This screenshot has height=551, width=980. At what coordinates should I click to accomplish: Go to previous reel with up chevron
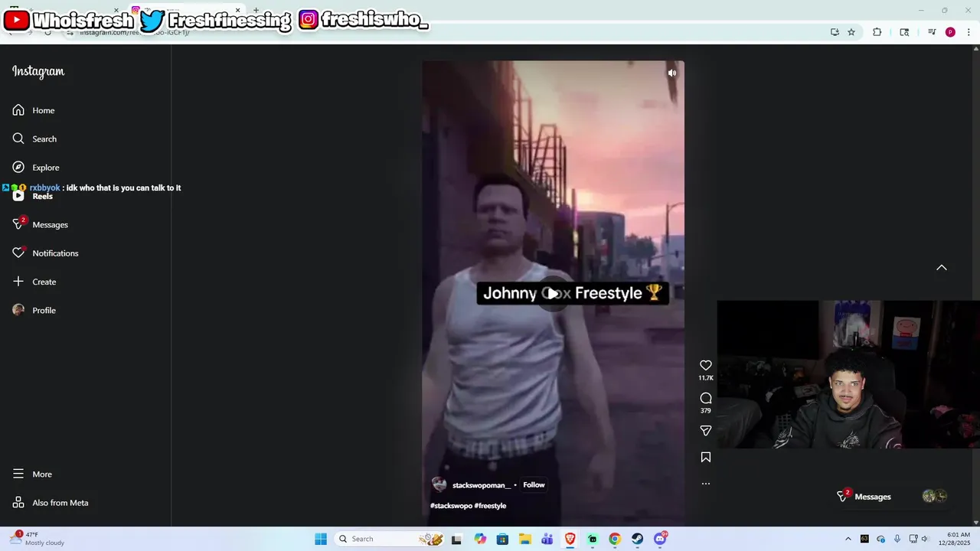point(942,268)
